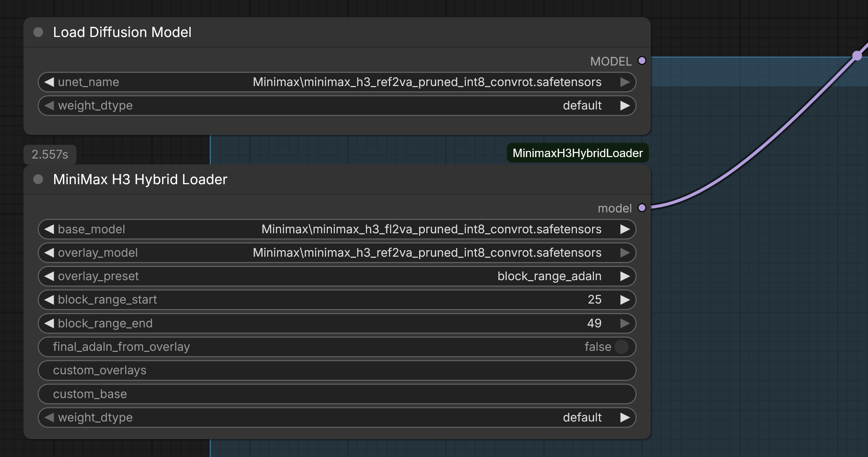Click the model output port of Hybrid Loader

[x=642, y=208]
